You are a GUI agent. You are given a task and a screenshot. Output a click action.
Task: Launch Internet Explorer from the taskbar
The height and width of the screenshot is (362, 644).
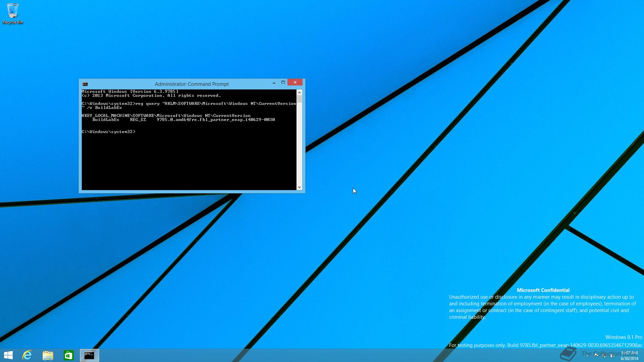click(x=27, y=355)
